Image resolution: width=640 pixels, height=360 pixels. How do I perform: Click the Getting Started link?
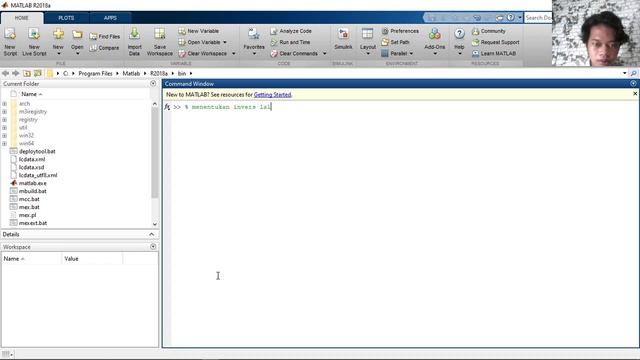click(x=273, y=95)
